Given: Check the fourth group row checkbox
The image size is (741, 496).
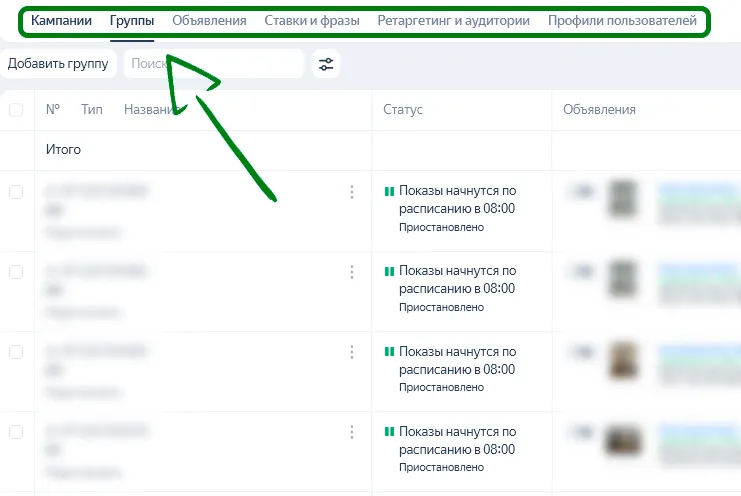Looking at the screenshot, I should pyautogui.click(x=16, y=432).
